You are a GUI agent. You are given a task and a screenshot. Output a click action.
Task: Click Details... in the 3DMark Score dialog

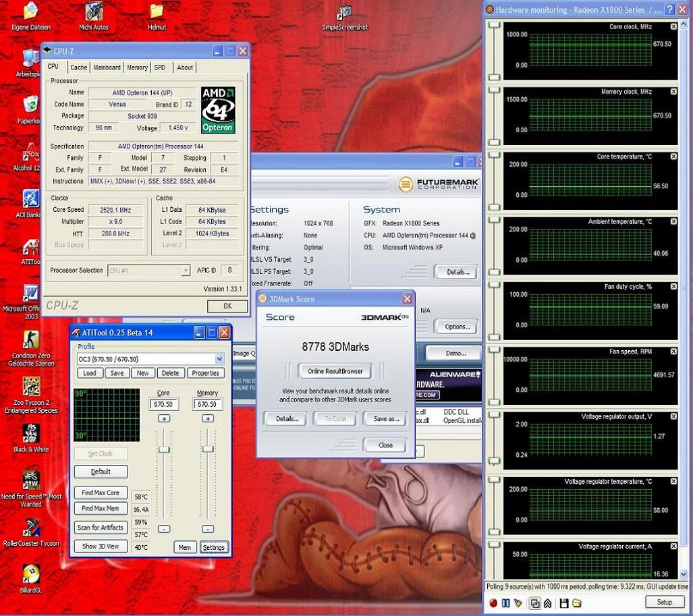coord(287,418)
